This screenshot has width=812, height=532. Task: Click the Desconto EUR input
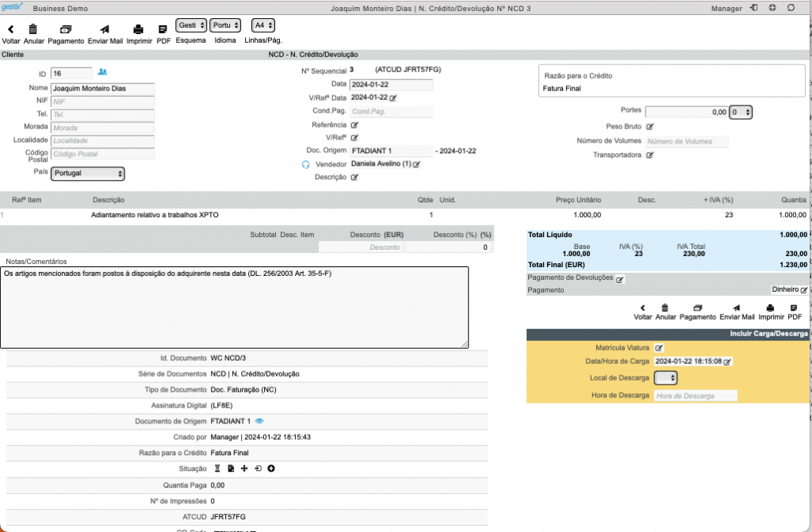pos(361,247)
